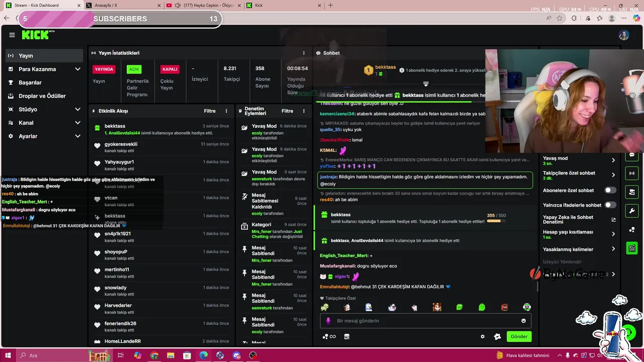Open a new browser tab
This screenshot has height=362, width=644.
[x=331, y=6]
